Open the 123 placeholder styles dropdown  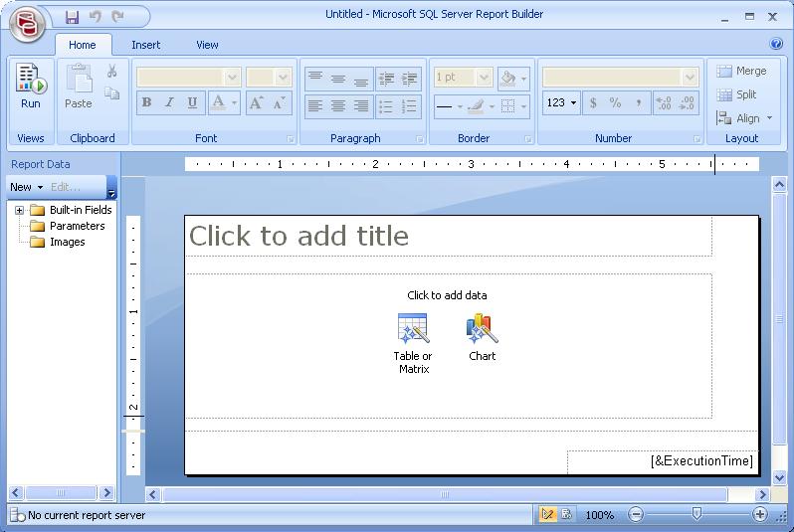[561, 102]
